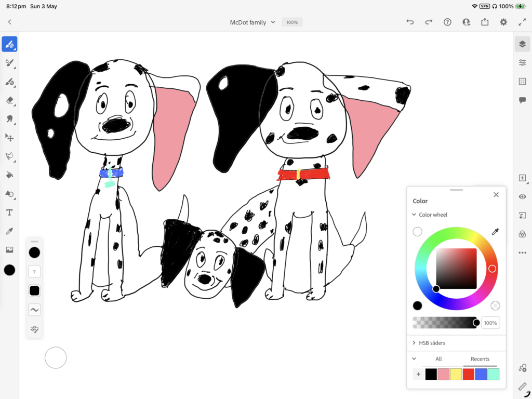Pick the blue recent swatch

pos(481,374)
